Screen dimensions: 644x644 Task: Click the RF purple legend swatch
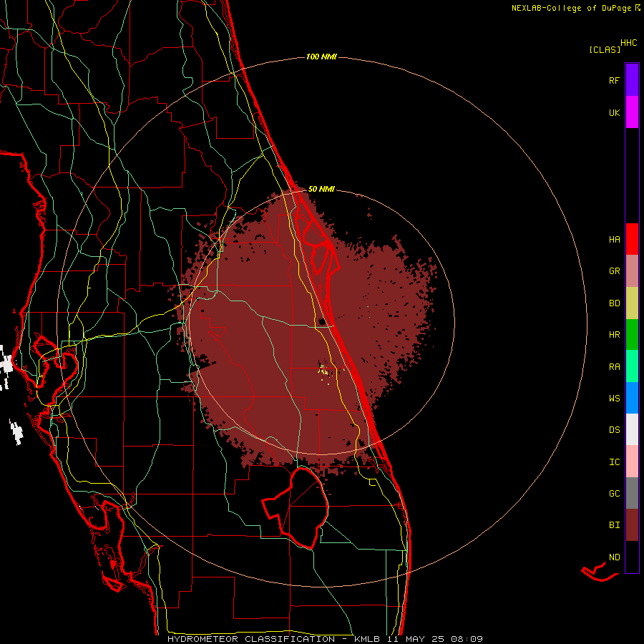tap(632, 80)
